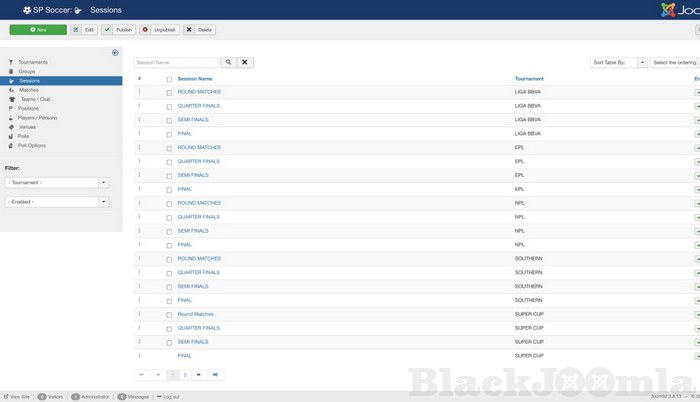Toggle the select-all checkbox in table header

point(169,78)
